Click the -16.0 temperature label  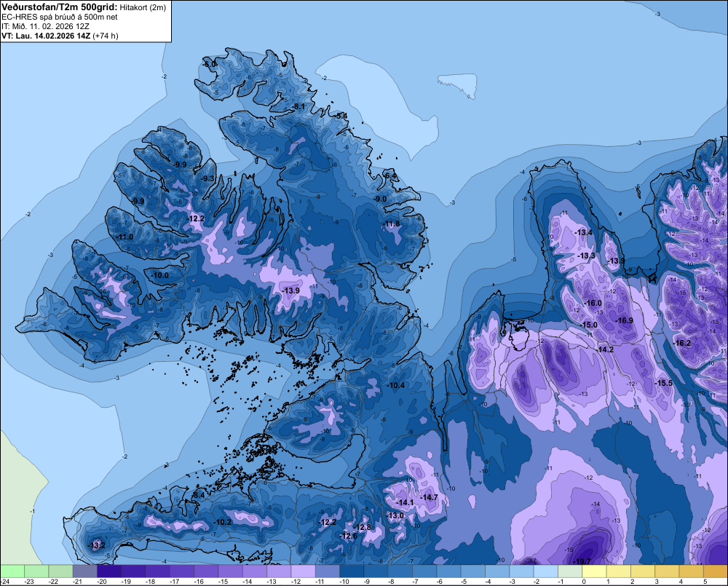593,303
